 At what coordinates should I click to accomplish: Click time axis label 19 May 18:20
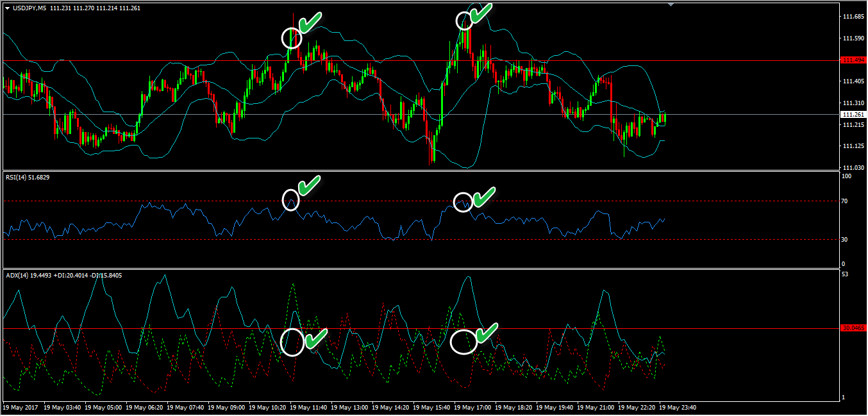[x=513, y=407]
